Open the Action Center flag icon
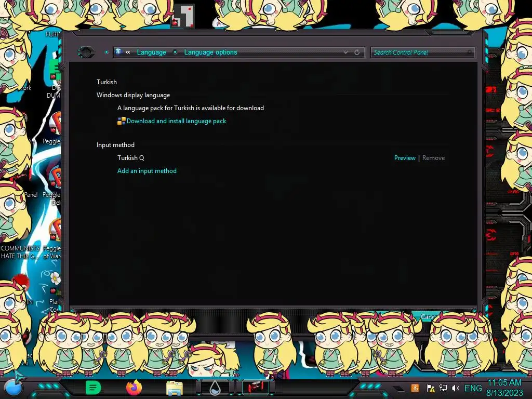This screenshot has width=532, height=399. (x=431, y=388)
